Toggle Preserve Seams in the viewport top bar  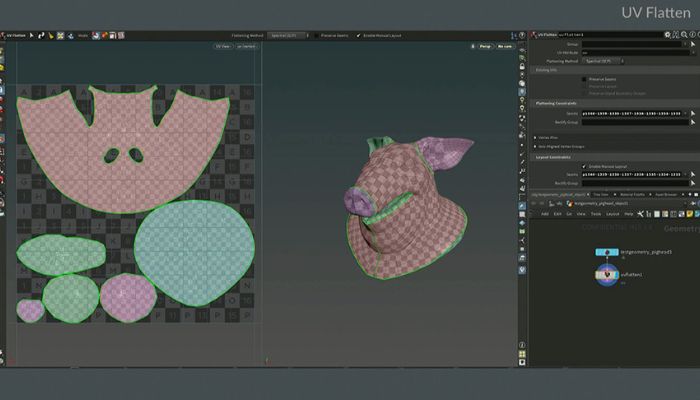tap(316, 35)
